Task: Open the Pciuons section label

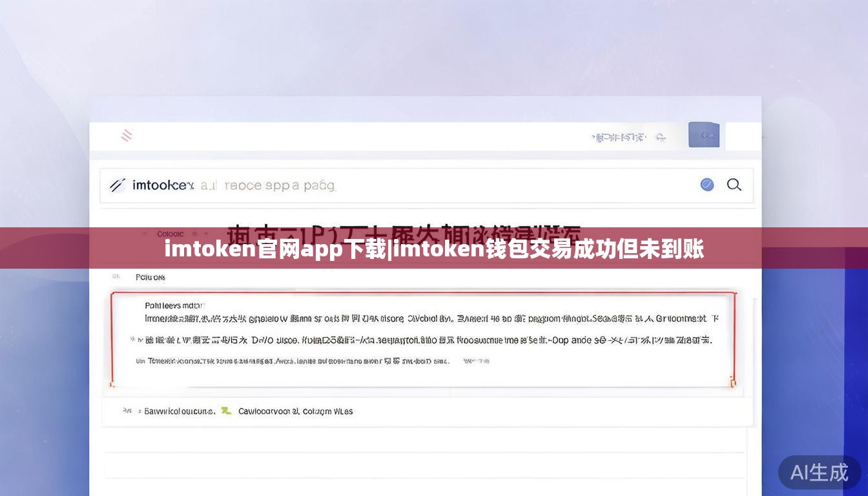Action: point(150,277)
